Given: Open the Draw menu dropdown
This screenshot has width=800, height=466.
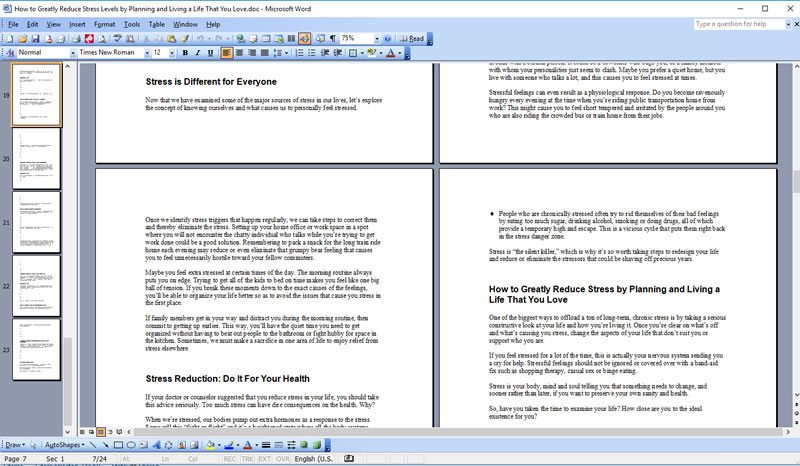Looking at the screenshot, I should click(x=15, y=445).
